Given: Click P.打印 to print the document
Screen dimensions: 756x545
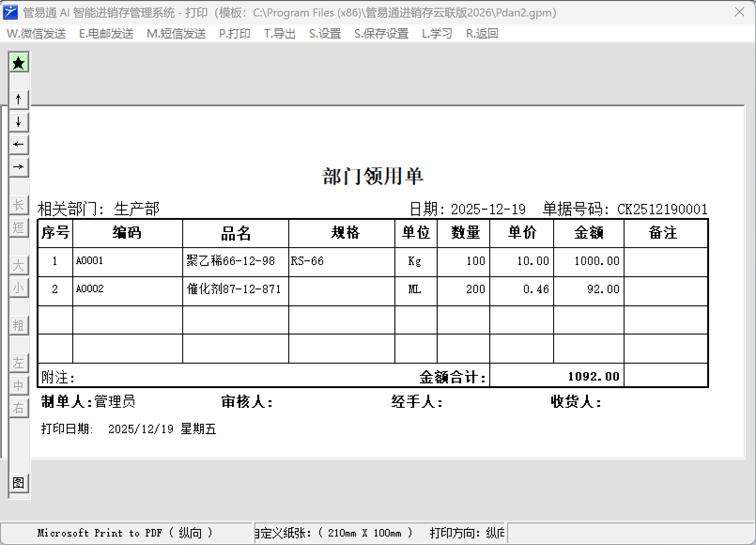Looking at the screenshot, I should click(234, 34).
